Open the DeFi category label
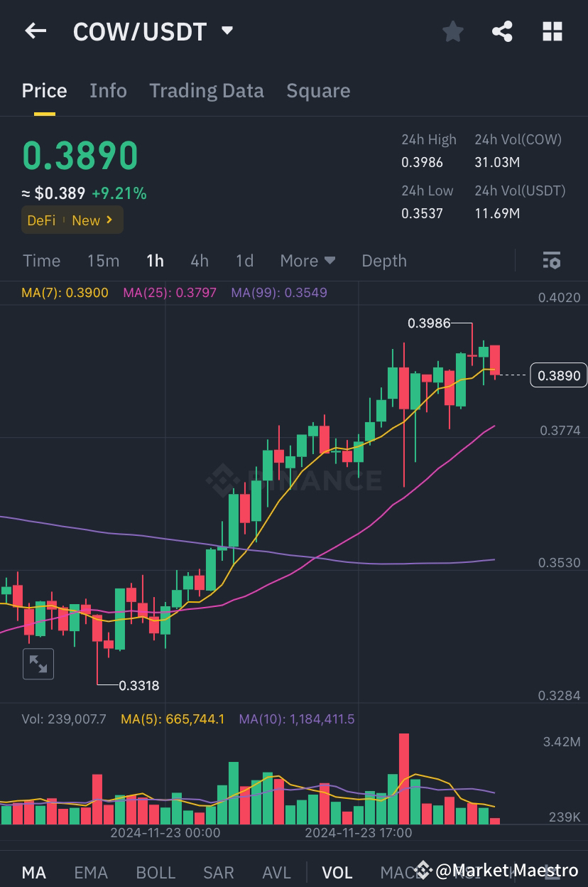The image size is (588, 887). 41,220
